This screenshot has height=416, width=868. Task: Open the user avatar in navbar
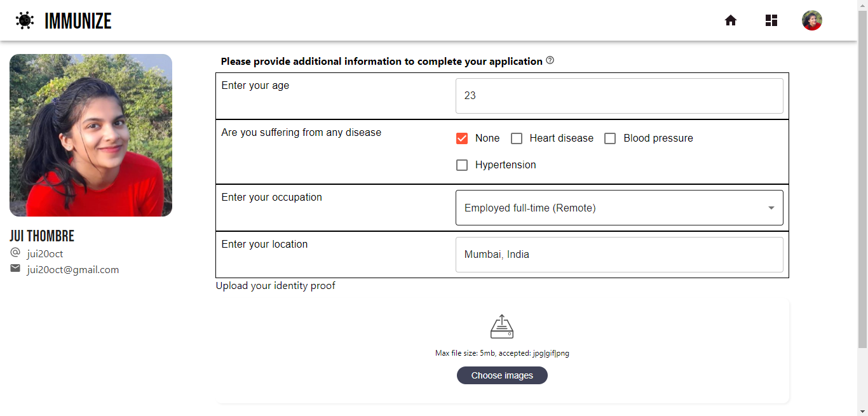pyautogui.click(x=812, y=20)
